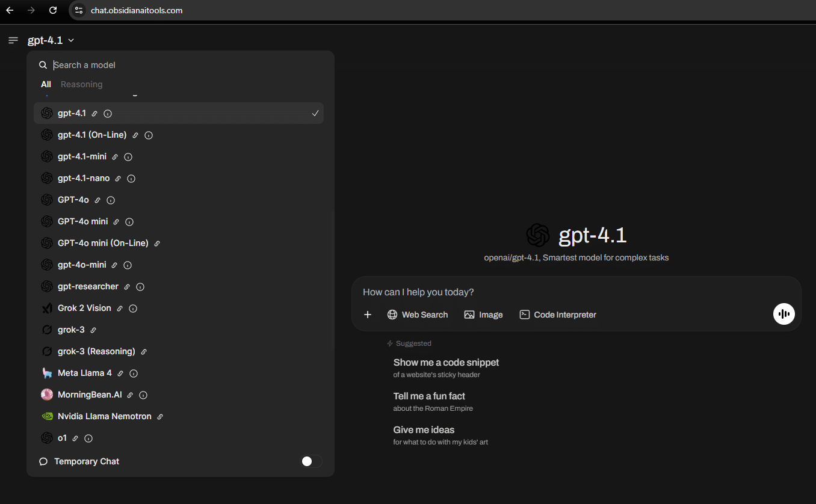Image resolution: width=816 pixels, height=504 pixels.
Task: Use the Tell me a fun fact suggestion
Action: click(x=433, y=401)
